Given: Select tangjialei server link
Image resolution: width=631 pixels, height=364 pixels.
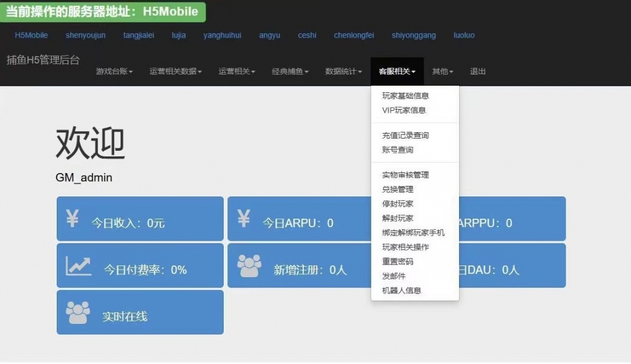Looking at the screenshot, I should 139,35.
